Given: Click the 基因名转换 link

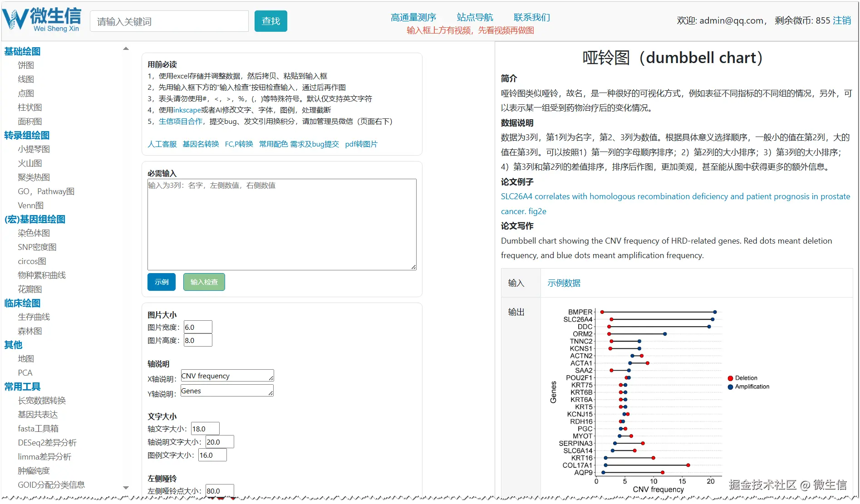Looking at the screenshot, I should [201, 144].
